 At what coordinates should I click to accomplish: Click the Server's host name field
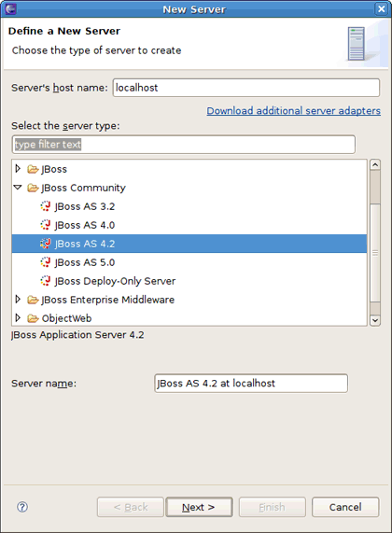click(246, 88)
